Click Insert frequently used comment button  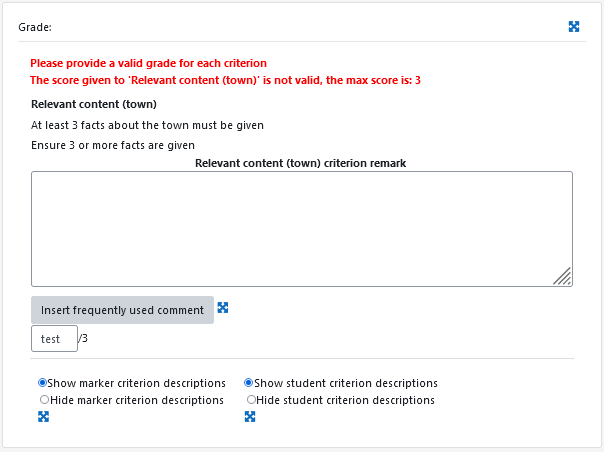pos(122,310)
